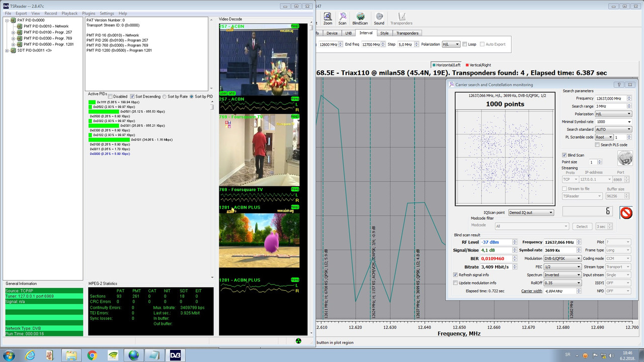Select the Sort by Rate radio button
Image resolution: width=644 pixels, height=362 pixels.
(x=165, y=97)
